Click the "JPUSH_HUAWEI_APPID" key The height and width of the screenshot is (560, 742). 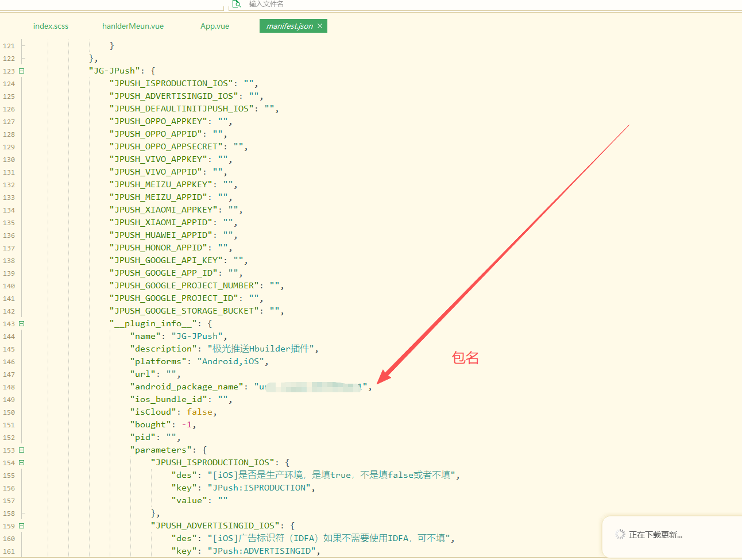(161, 235)
